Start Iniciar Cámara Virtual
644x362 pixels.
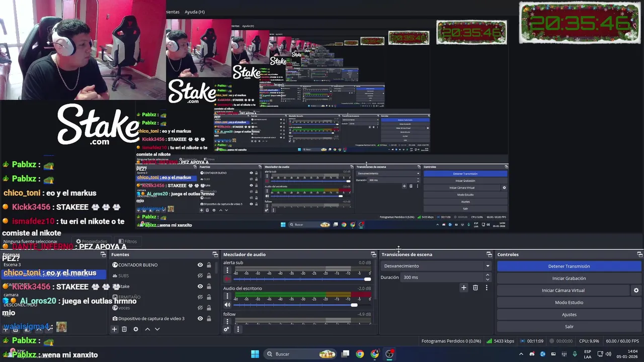coord(563,290)
